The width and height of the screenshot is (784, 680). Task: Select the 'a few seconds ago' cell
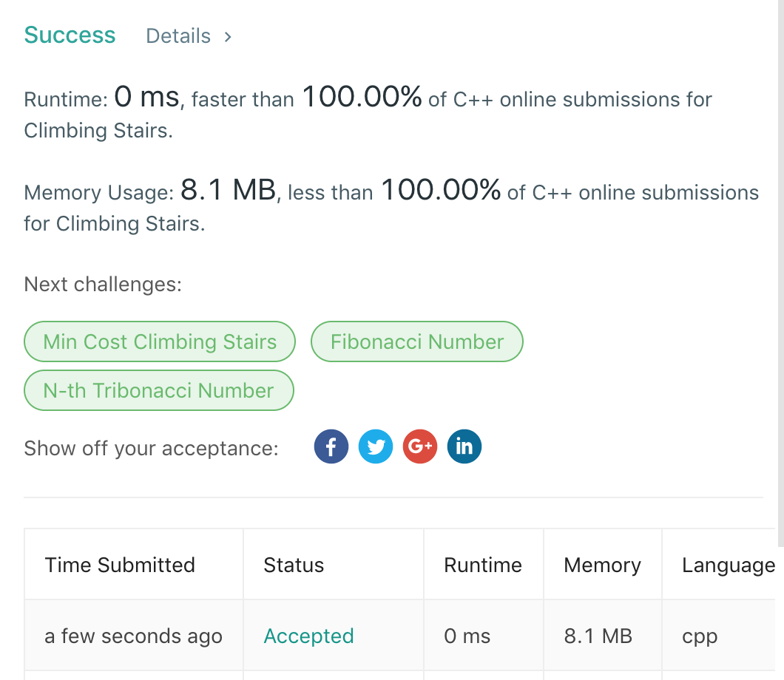click(x=133, y=636)
